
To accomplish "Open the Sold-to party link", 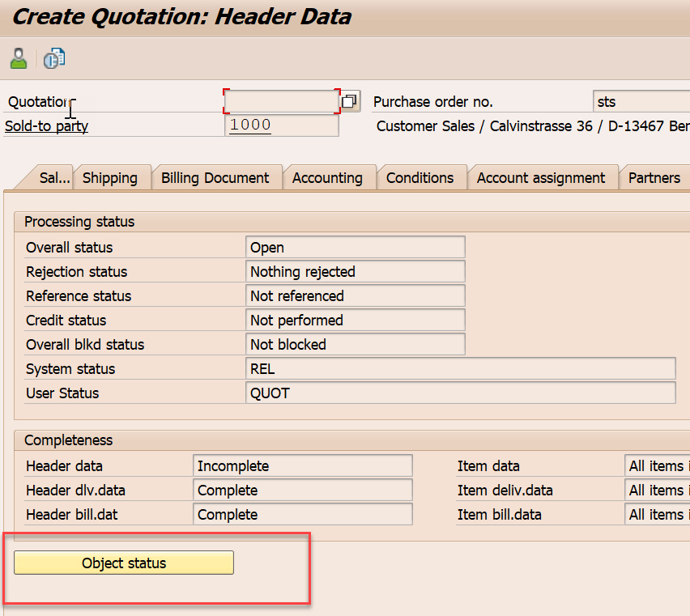I will (x=46, y=125).
